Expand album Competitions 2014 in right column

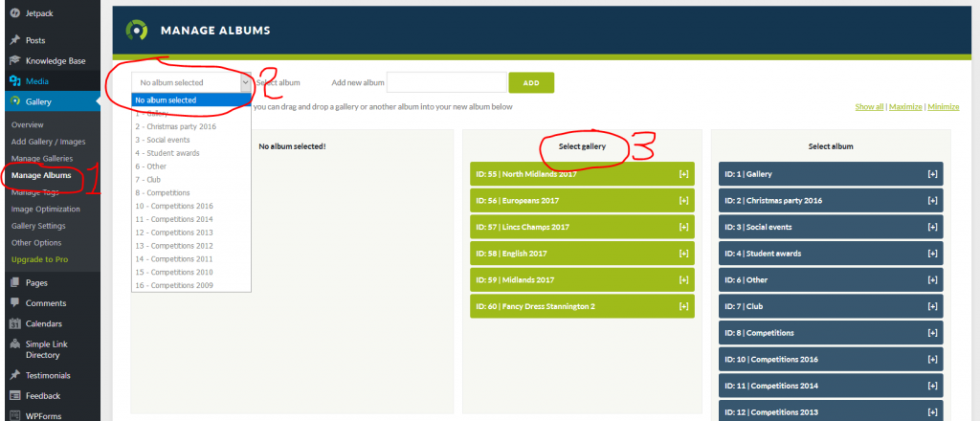pos(932,386)
